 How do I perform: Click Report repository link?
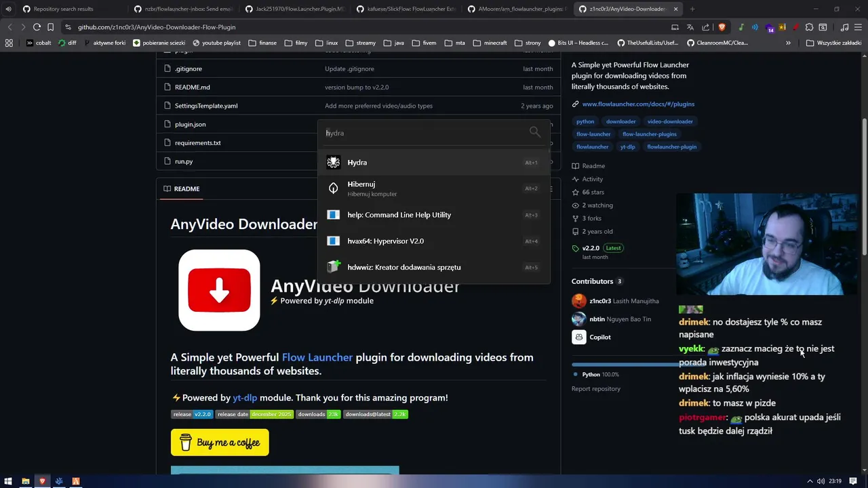tap(596, 389)
